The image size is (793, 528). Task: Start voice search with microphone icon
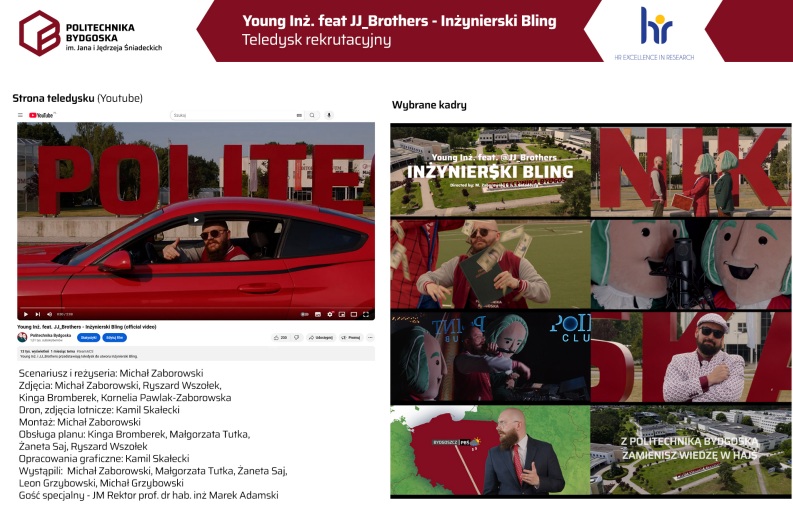(x=329, y=115)
